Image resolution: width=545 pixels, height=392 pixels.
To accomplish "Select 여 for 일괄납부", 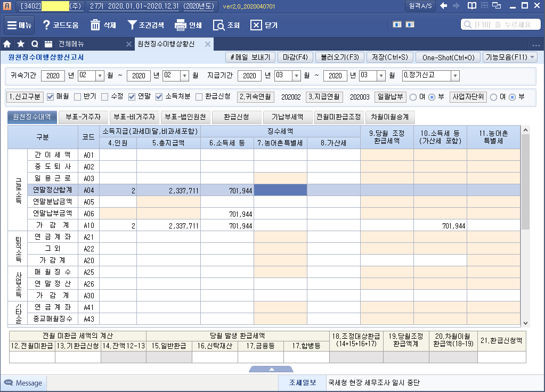I will pos(413,97).
